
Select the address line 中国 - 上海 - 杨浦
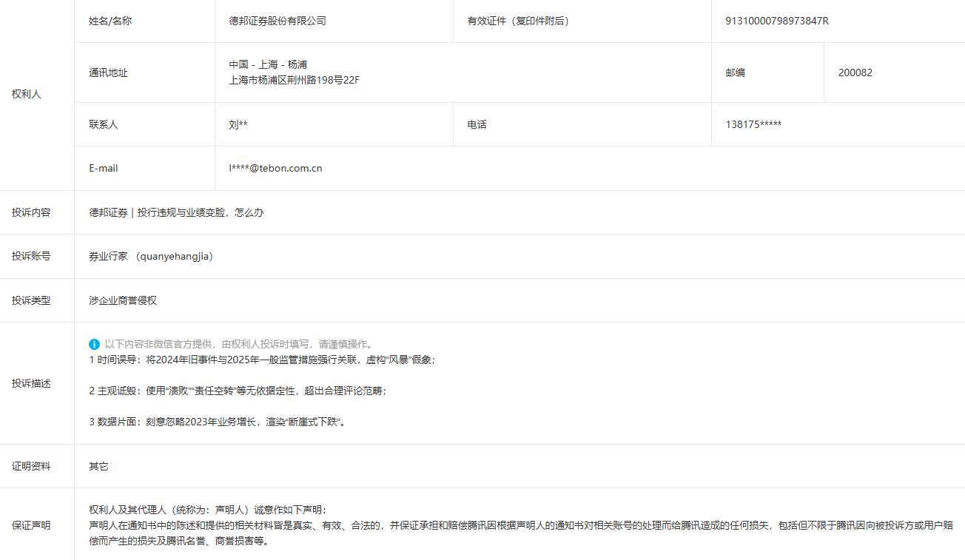click(268, 64)
